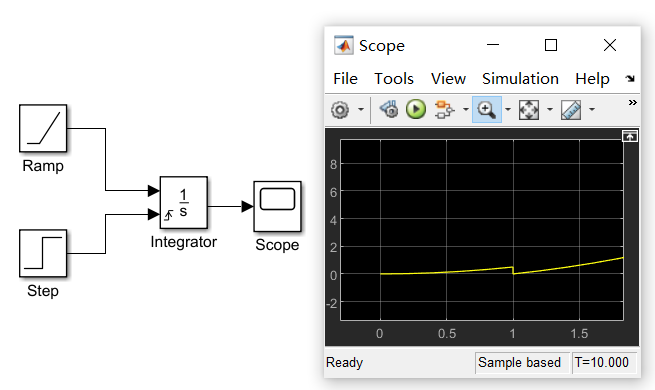Click the cursor measurements ruler icon

(571, 110)
